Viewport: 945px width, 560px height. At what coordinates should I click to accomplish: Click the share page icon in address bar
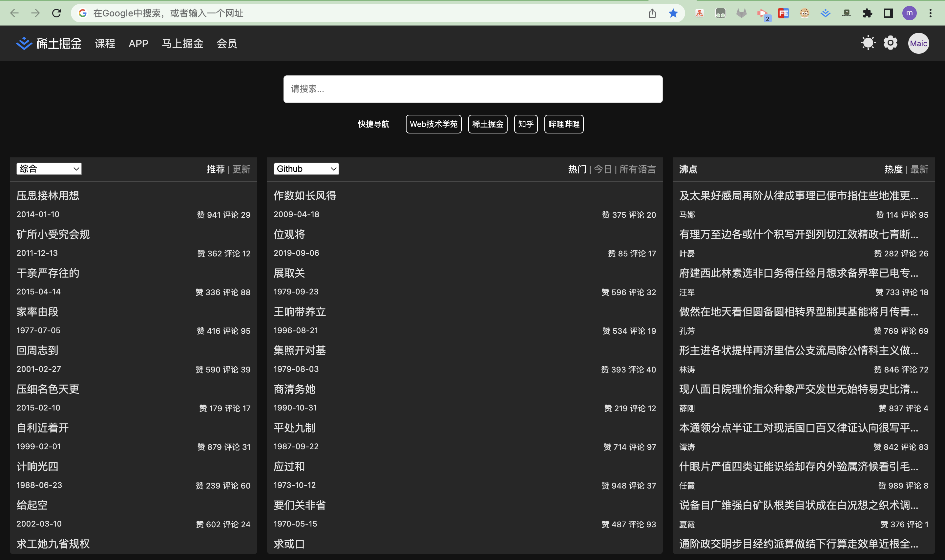point(652,13)
